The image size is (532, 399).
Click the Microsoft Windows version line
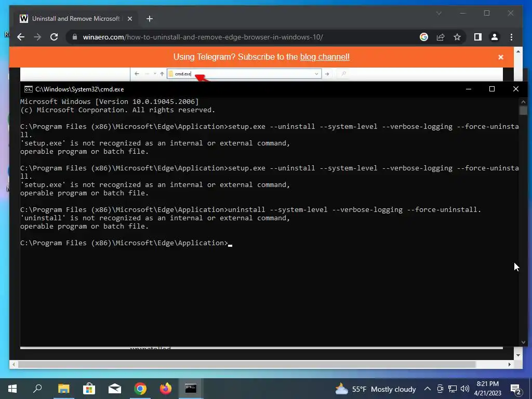109,101
